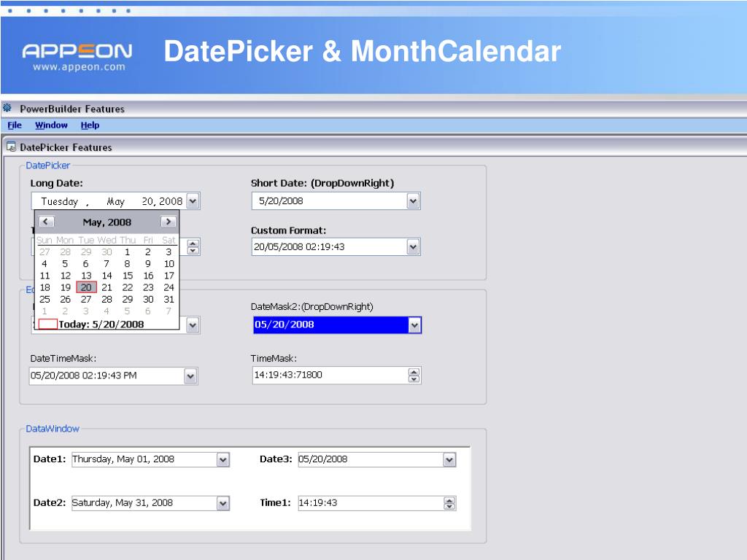Select May 22 in the calendar
Viewport: 747px width, 560px height.
coord(127,287)
